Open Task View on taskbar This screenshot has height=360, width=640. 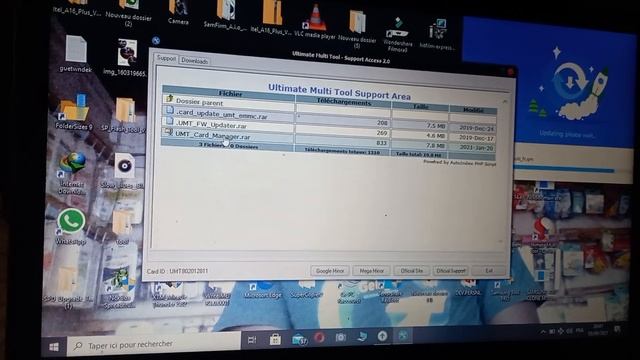(x=252, y=340)
